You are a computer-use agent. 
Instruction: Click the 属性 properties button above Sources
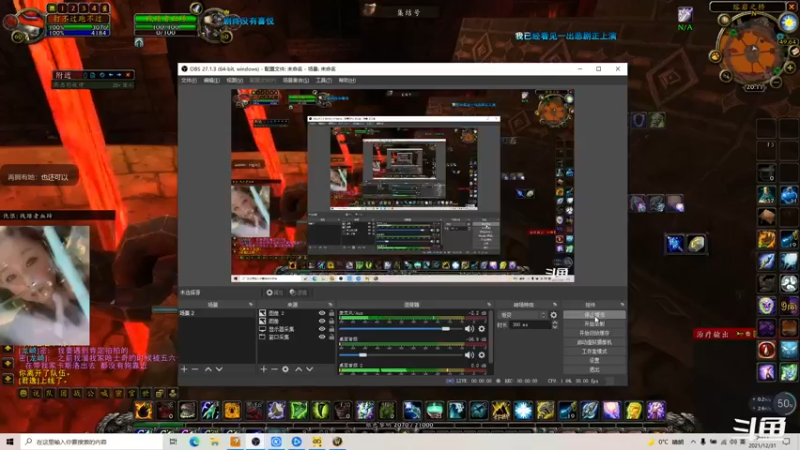coord(274,292)
